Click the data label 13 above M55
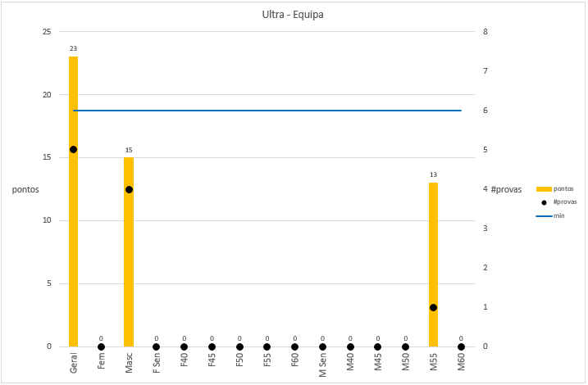The width and height of the screenshot is (588, 385). [x=434, y=175]
